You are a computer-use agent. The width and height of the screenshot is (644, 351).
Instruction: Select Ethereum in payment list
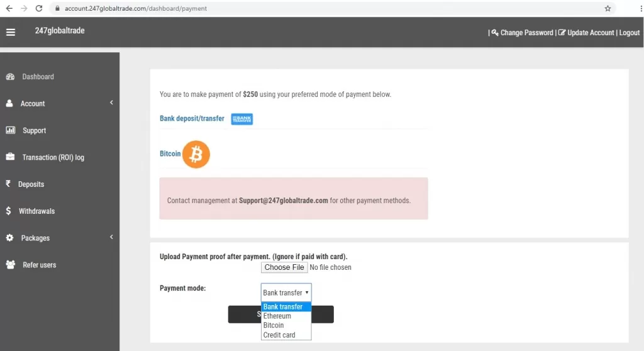click(286, 316)
